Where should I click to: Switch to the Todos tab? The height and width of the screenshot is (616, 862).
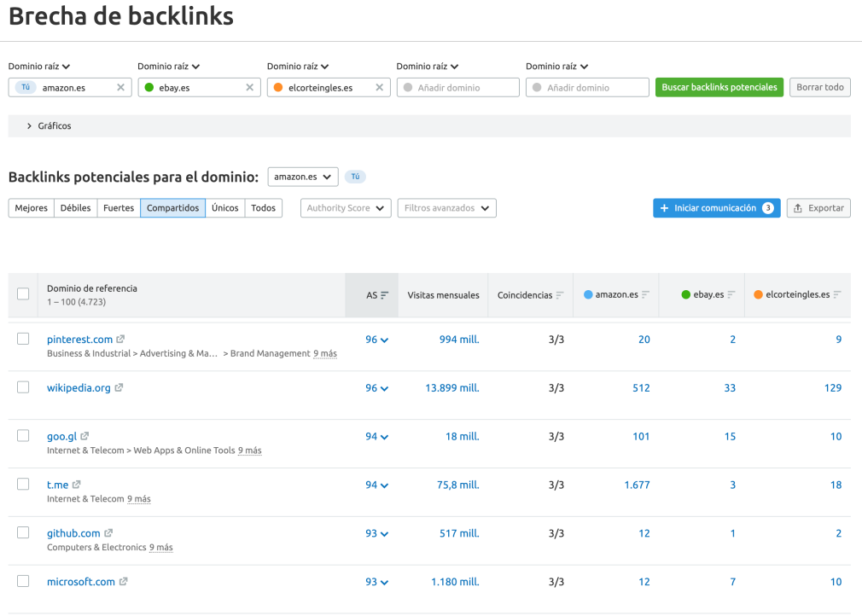point(264,207)
